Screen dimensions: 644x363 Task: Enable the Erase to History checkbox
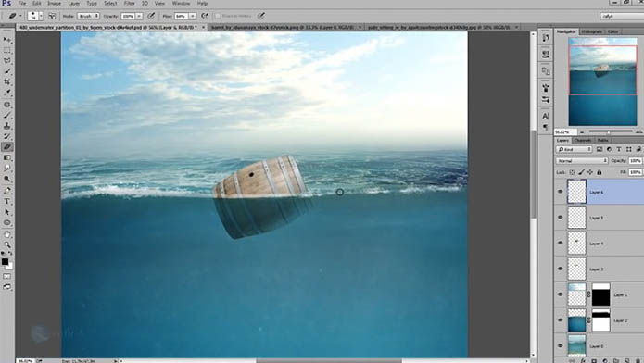(x=218, y=16)
